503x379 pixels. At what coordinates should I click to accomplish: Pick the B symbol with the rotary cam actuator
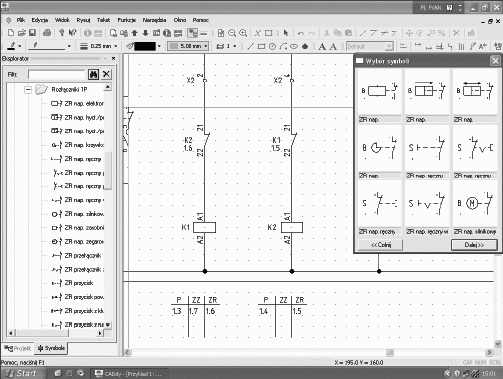point(379,152)
